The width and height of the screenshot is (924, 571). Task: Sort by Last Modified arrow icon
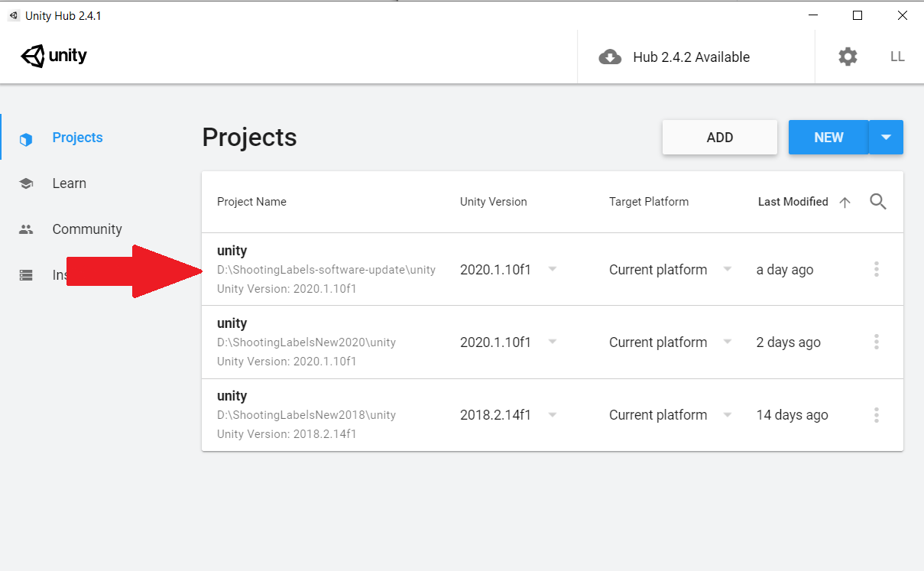pos(845,203)
